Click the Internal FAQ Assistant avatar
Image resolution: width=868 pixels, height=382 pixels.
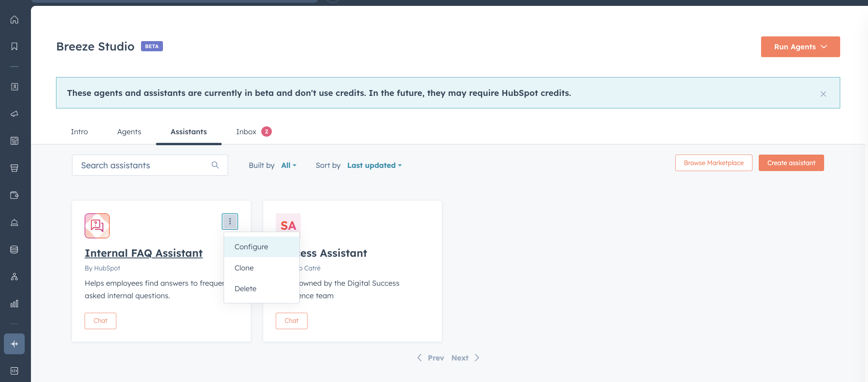pos(97,226)
